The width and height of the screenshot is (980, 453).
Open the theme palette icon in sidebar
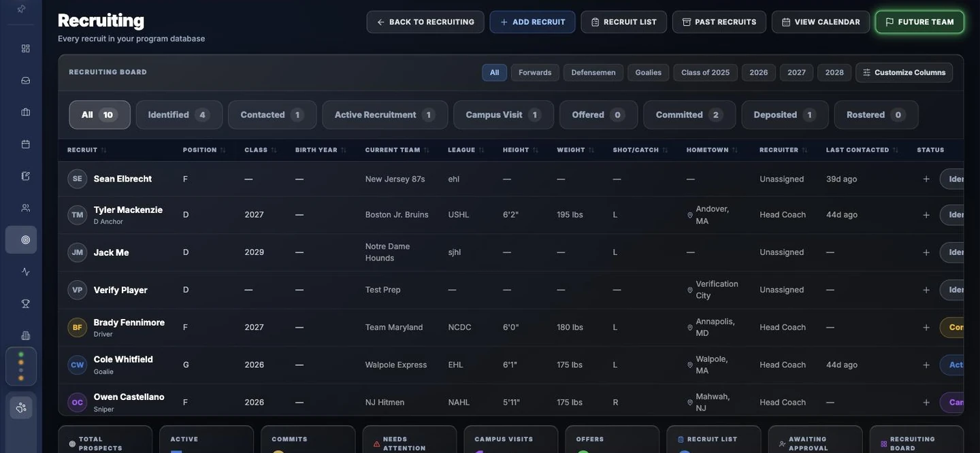tap(21, 407)
